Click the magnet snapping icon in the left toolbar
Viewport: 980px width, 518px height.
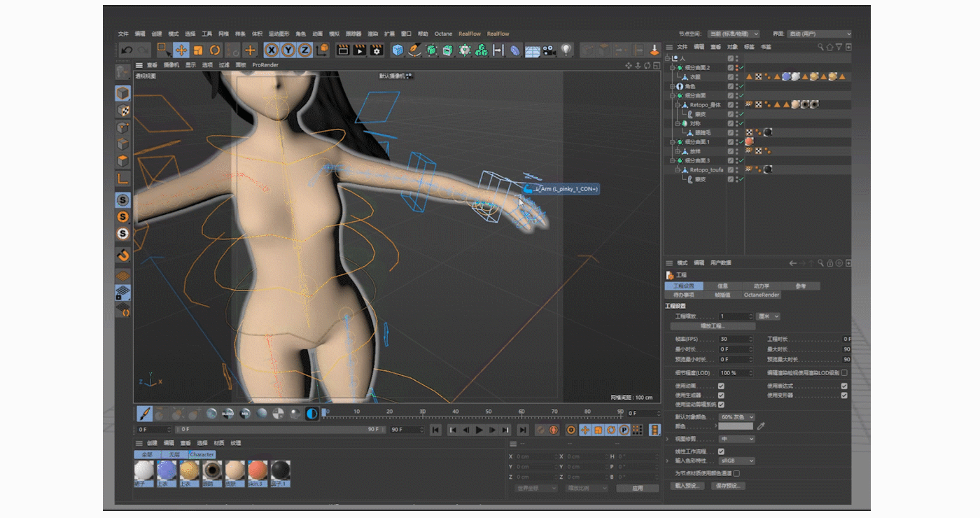123,255
